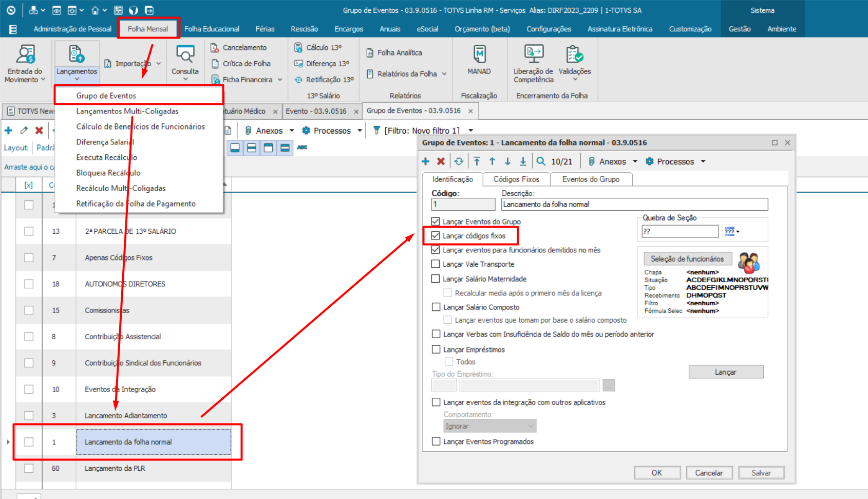Viewport: 868px width, 499px height.
Task: Select the Lançamento da PLR row
Action: (123, 468)
